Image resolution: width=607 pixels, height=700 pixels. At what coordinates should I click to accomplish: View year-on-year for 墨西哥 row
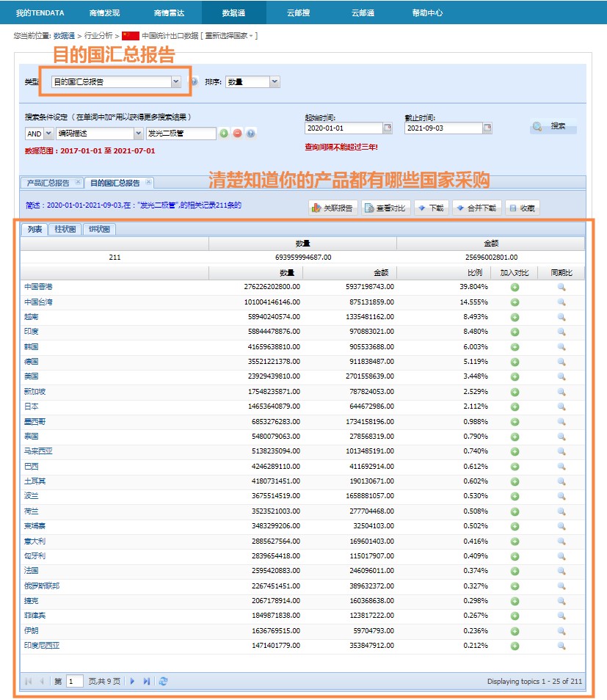pos(561,422)
